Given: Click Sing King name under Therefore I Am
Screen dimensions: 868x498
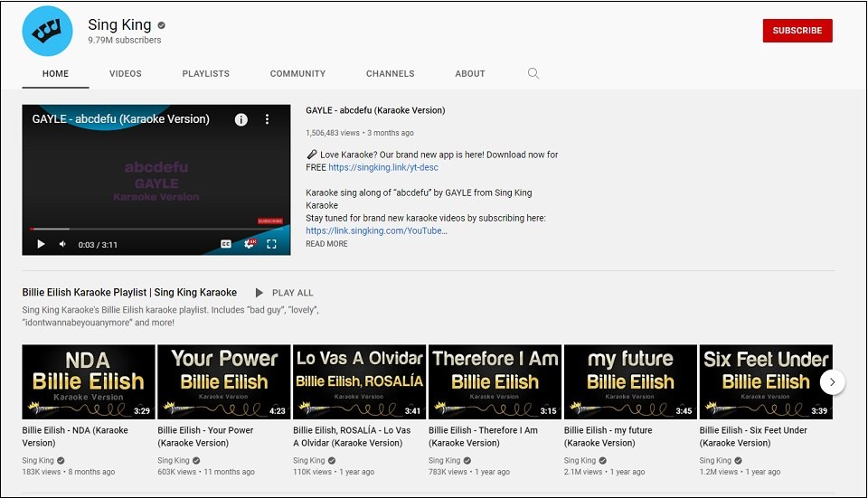Looking at the screenshot, I should (x=445, y=460).
